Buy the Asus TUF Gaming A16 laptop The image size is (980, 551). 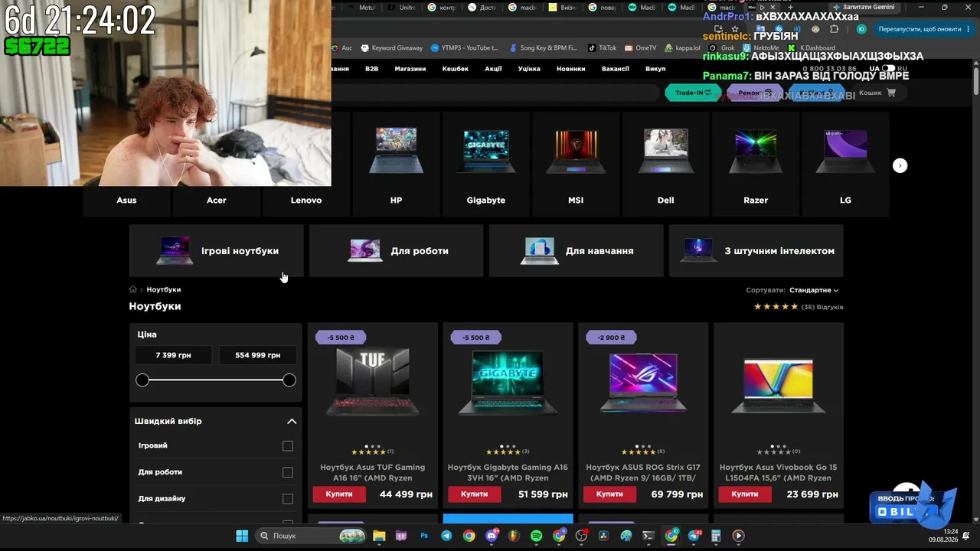[x=339, y=494]
